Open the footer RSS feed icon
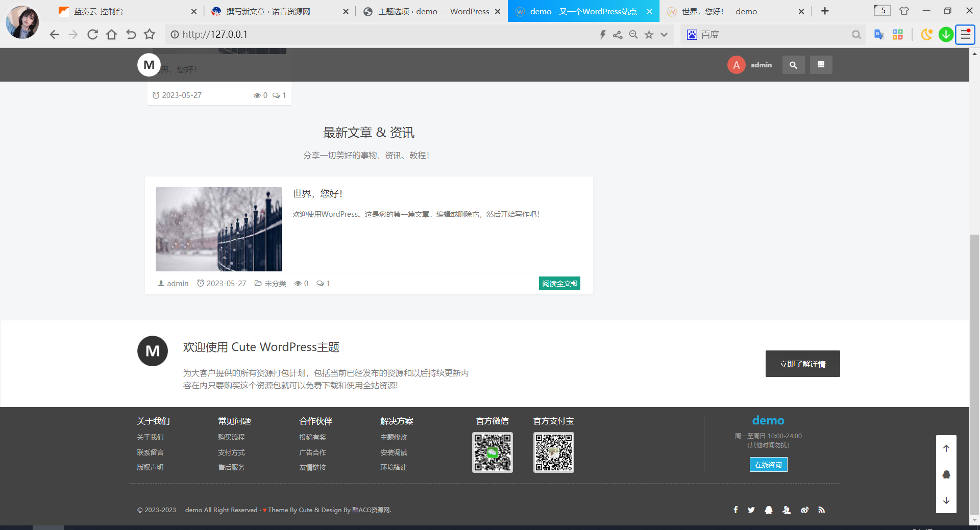 tap(821, 510)
